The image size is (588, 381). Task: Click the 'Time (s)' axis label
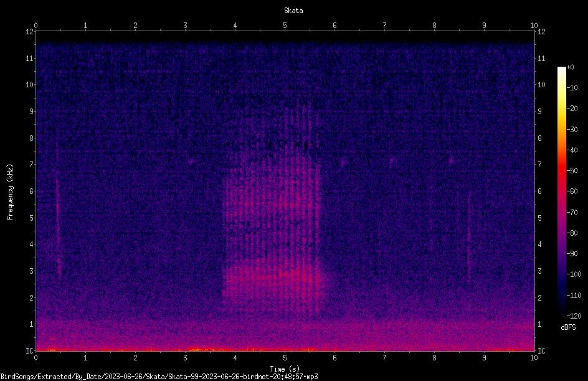pos(285,369)
